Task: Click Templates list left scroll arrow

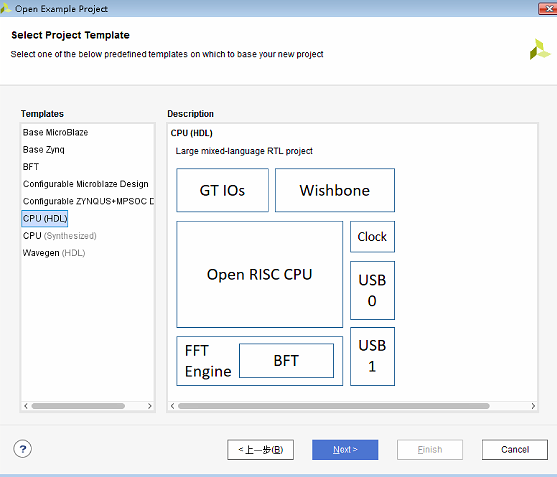Action: (x=26, y=406)
